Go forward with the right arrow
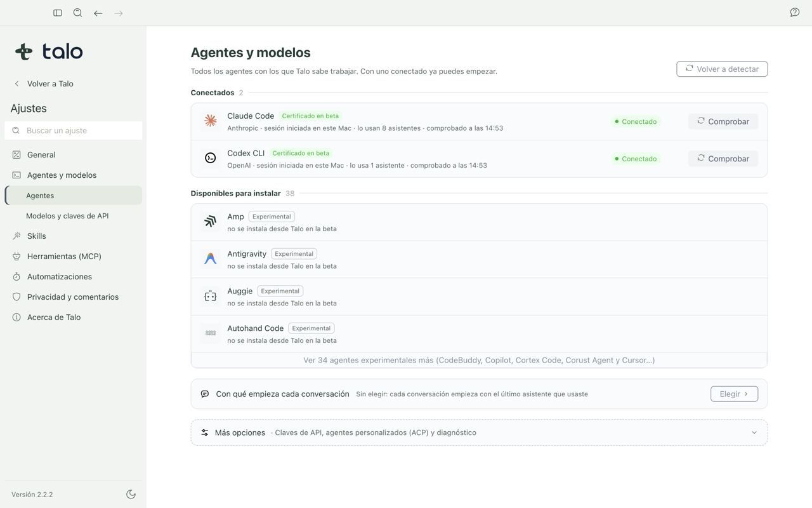This screenshot has width=812, height=508. [x=119, y=13]
